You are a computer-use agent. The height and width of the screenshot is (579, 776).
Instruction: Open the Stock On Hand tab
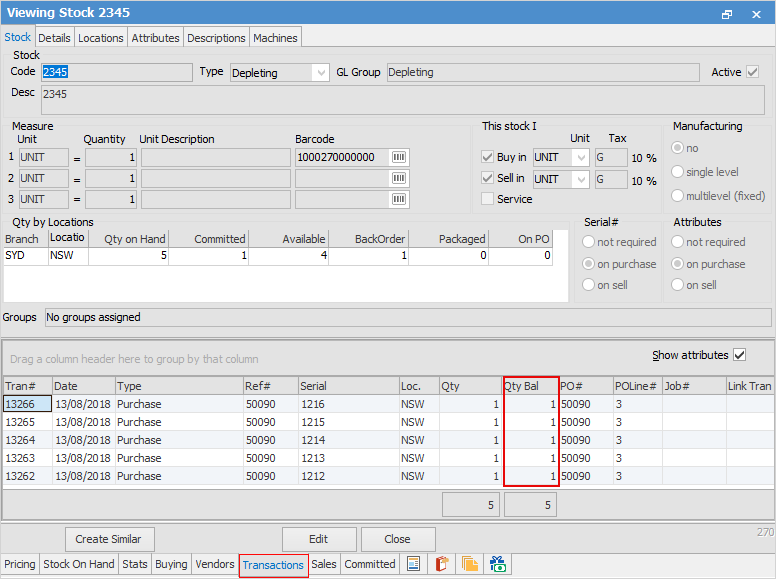tap(79, 565)
